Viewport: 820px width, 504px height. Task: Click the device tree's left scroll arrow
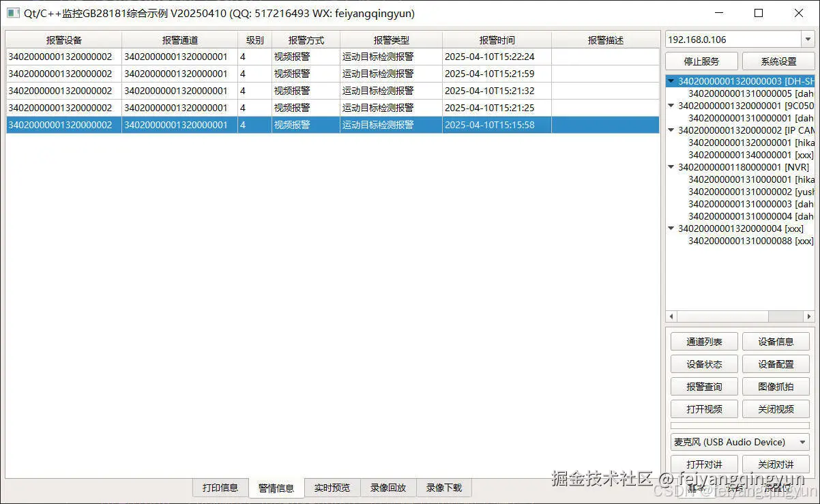coord(671,316)
